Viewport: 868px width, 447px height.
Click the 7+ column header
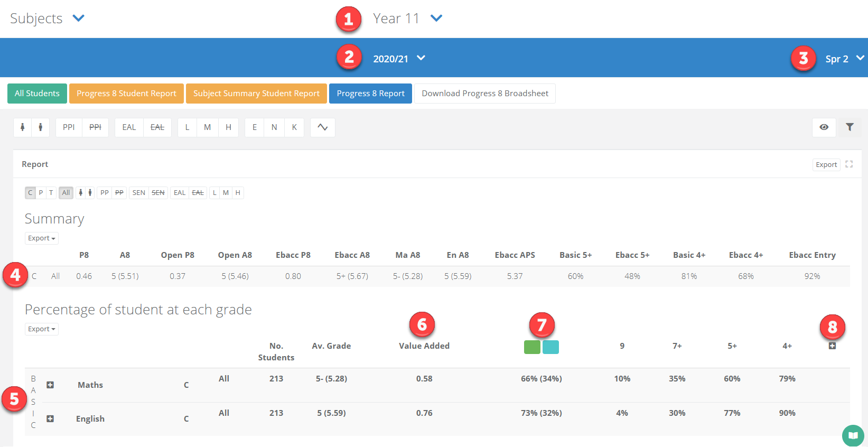tap(677, 346)
